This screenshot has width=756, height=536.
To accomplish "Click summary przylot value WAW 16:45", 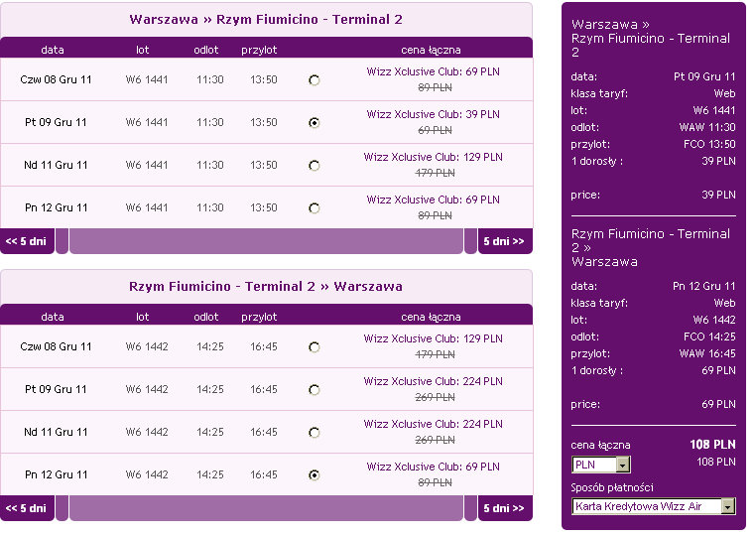I will point(707,353).
